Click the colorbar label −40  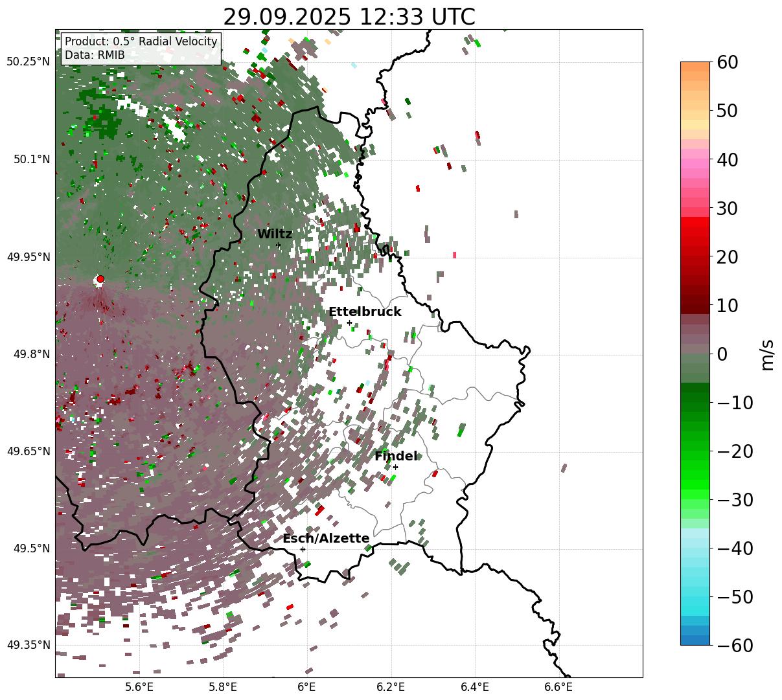click(x=735, y=548)
